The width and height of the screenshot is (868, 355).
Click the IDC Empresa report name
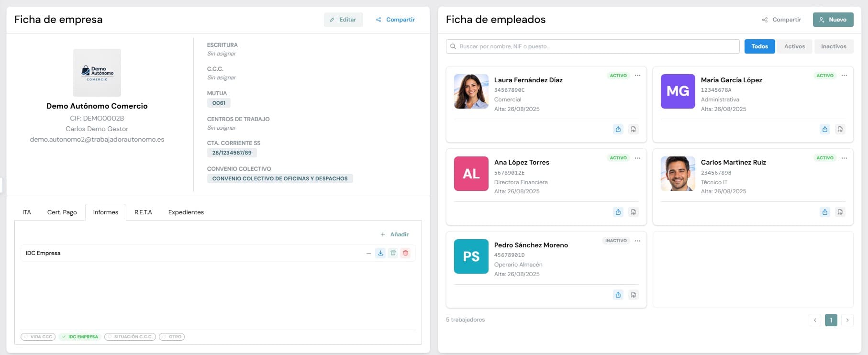tap(43, 253)
